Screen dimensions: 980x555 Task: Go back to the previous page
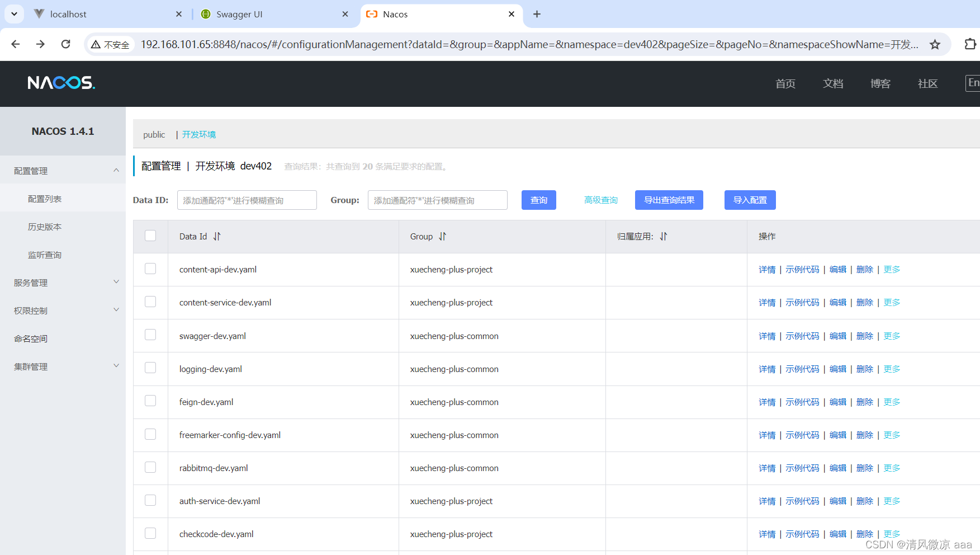[x=16, y=44]
